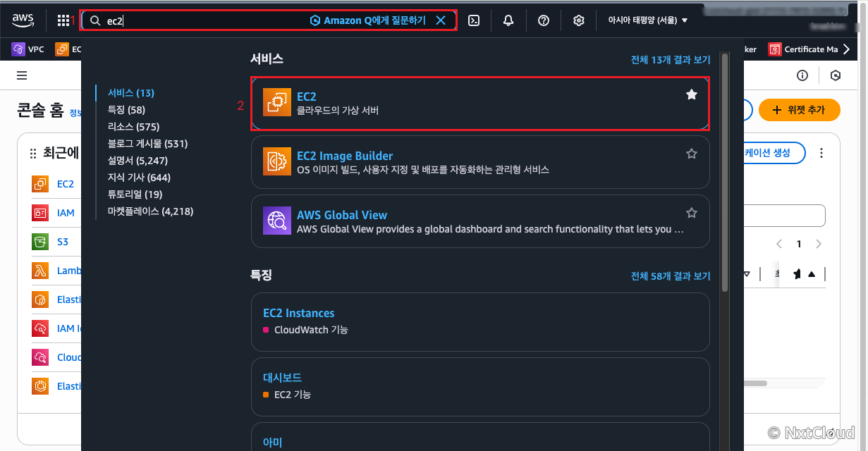Viewport: 868px width, 451px height.
Task: Open the EC2 Instances feature result
Action: tap(480, 321)
